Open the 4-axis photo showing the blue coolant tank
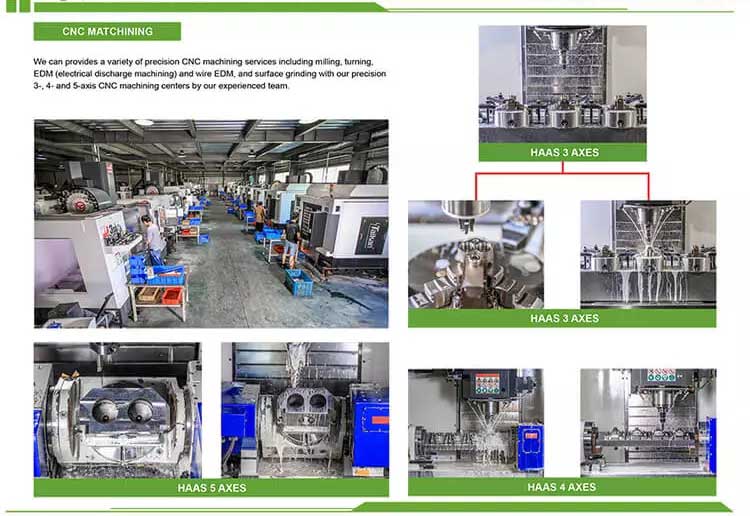This screenshot has height=516, width=750. coord(475,422)
